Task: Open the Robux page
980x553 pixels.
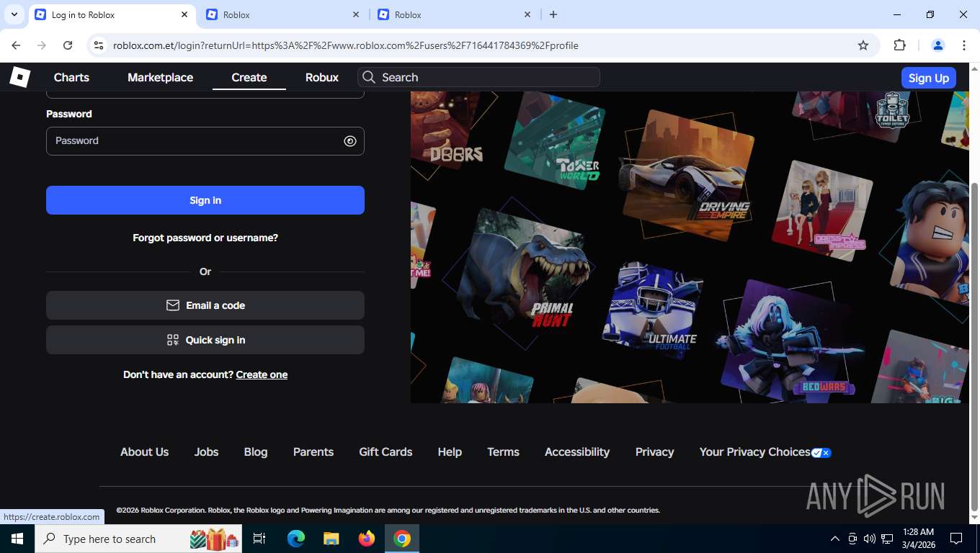Action: click(322, 77)
